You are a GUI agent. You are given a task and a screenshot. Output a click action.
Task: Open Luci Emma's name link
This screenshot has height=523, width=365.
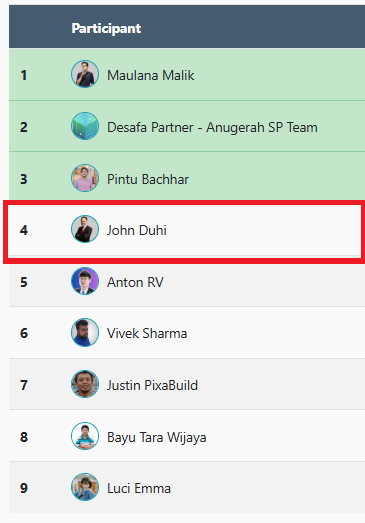(x=139, y=489)
